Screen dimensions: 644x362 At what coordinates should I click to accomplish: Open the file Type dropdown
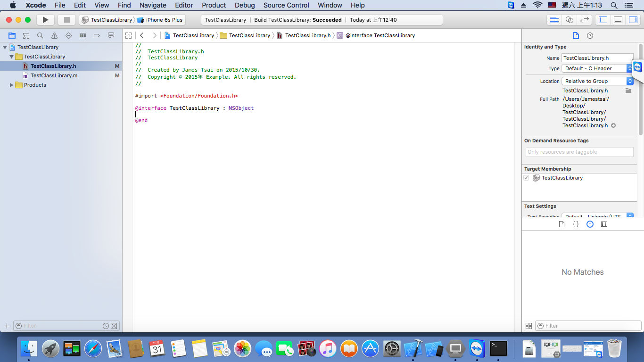click(x=597, y=68)
